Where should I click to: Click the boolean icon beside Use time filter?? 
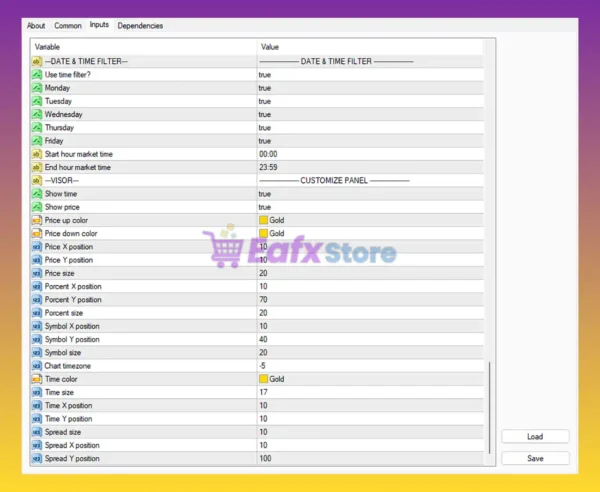pyautogui.click(x=37, y=75)
